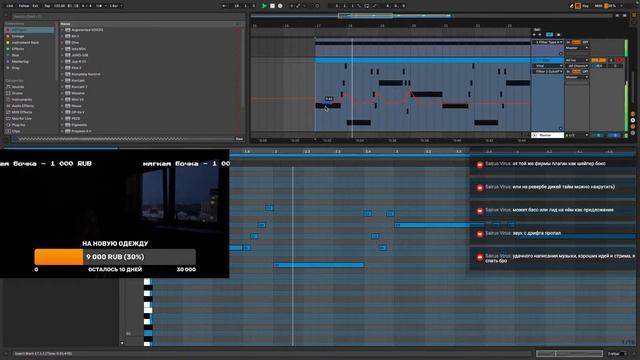Click the Punch-Out switch icon
This screenshot has width=640, height=360.
tap(374, 6)
